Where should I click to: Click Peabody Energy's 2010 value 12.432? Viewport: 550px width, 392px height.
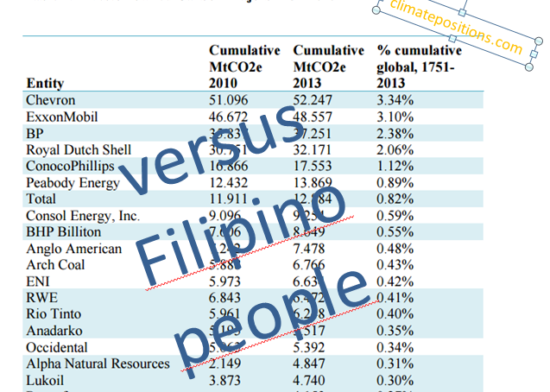pos(228,183)
